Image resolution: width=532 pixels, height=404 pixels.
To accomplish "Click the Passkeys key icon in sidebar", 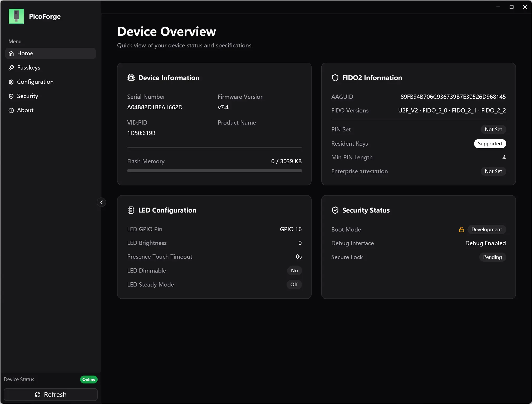I will [x=11, y=68].
